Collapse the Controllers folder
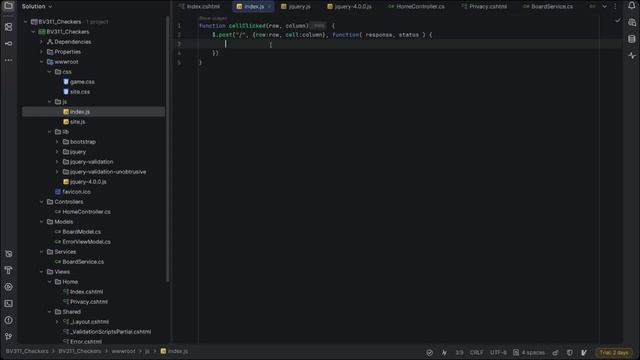The height and width of the screenshot is (360, 640). point(41,202)
